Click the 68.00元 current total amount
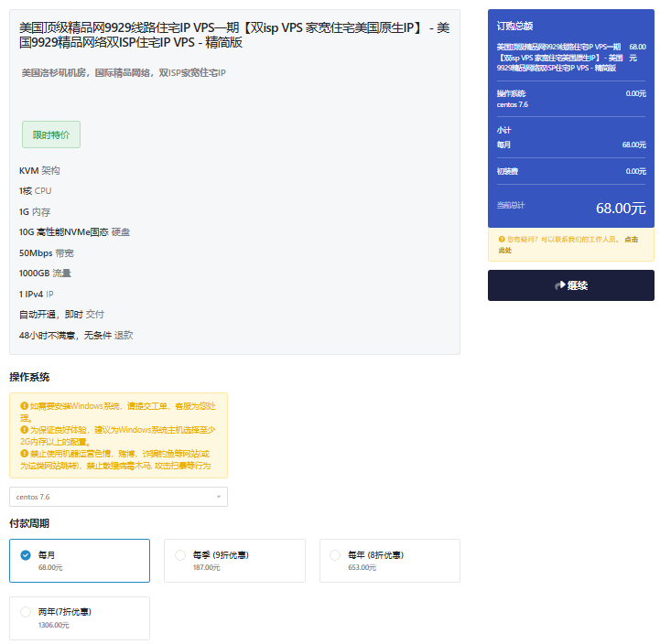 tap(620, 208)
